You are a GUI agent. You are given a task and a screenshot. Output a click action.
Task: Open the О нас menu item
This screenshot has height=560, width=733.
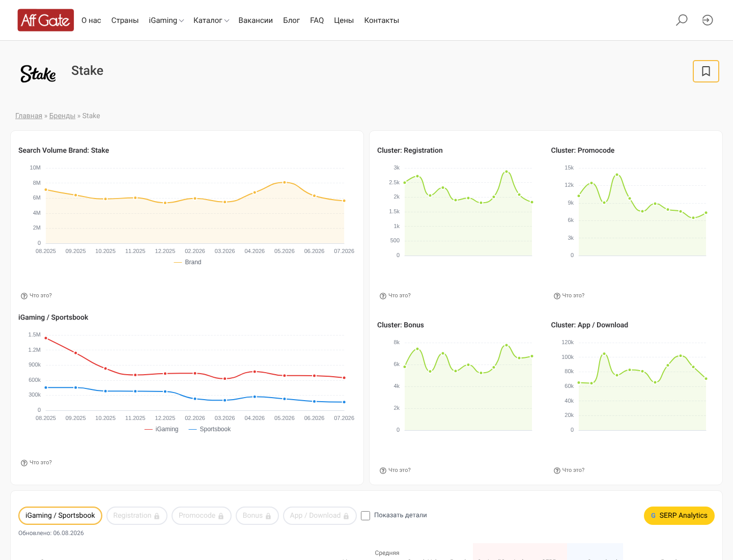(91, 20)
